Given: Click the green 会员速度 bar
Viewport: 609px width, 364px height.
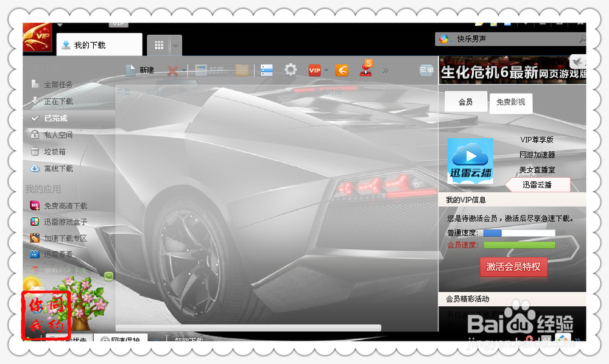Looking at the screenshot, I should point(519,245).
